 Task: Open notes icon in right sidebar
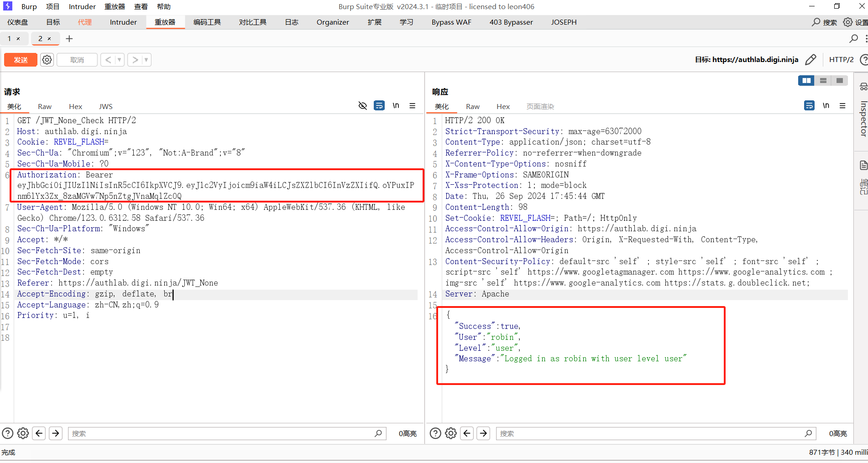coord(863,165)
